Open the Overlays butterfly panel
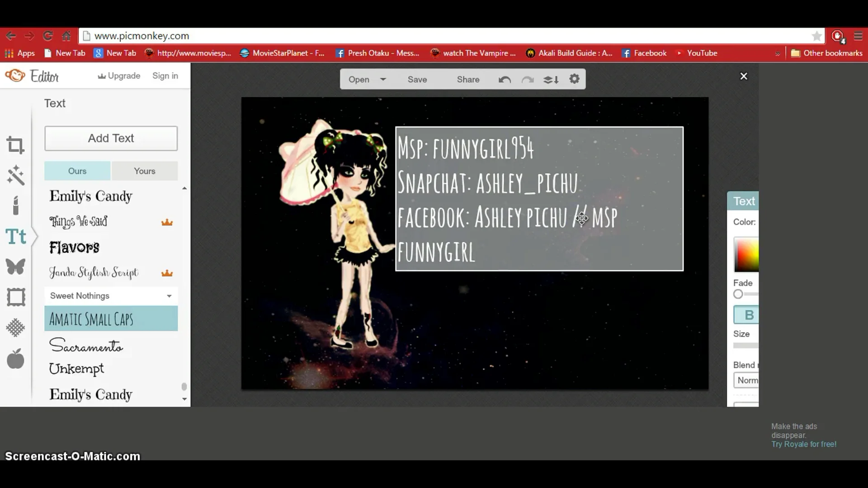The height and width of the screenshot is (488, 868). pyautogui.click(x=15, y=267)
